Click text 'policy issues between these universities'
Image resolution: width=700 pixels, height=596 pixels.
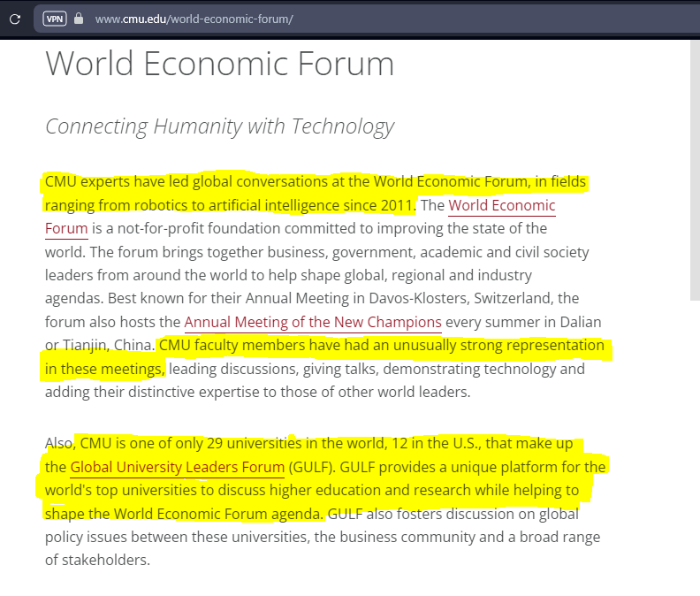pyautogui.click(x=178, y=537)
